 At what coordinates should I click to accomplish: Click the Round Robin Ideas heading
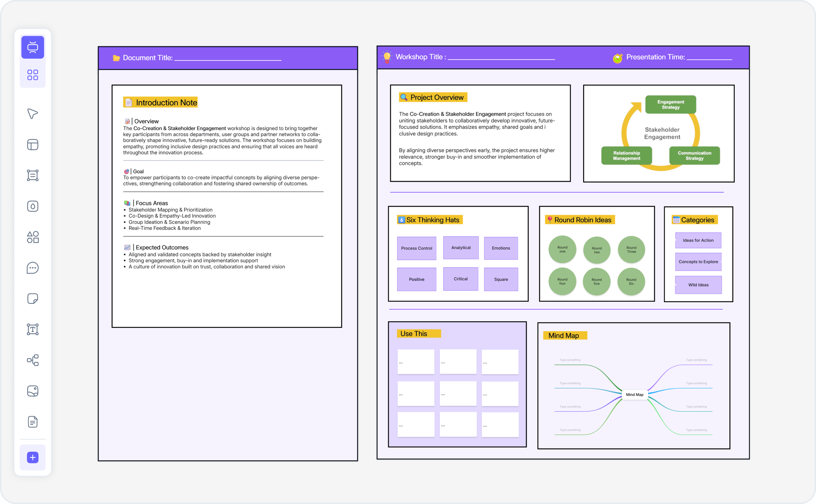pos(579,220)
